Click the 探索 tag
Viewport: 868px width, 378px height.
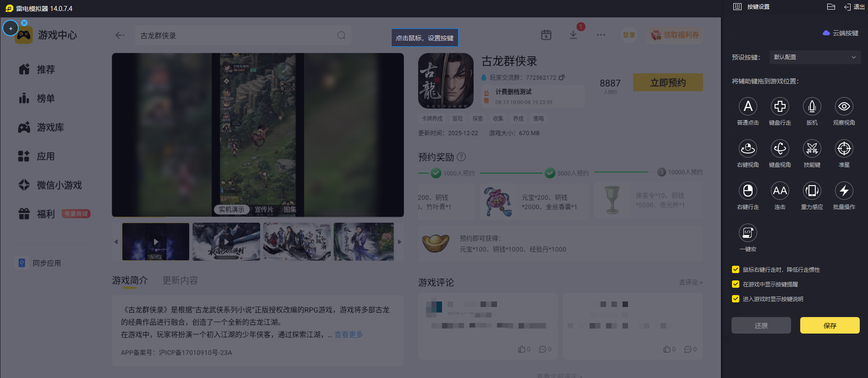coord(478,119)
